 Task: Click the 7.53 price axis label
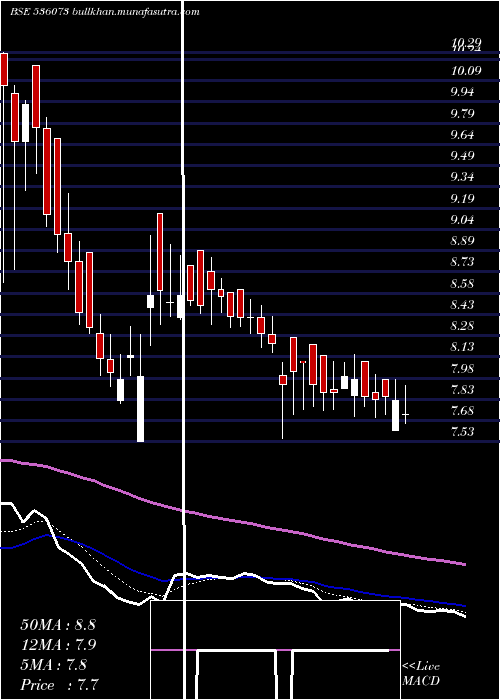pyautogui.click(x=462, y=432)
